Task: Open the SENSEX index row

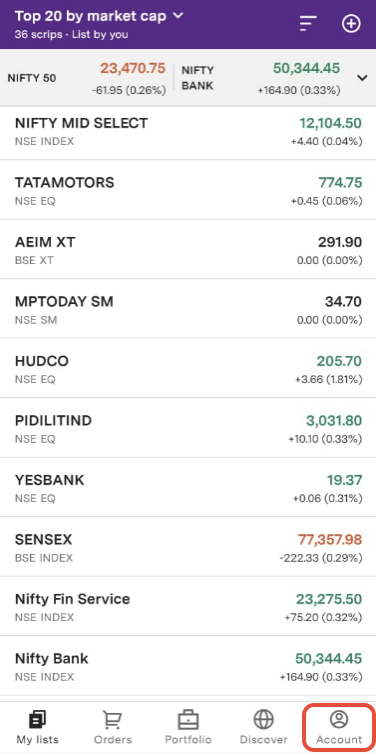Action: click(x=188, y=547)
